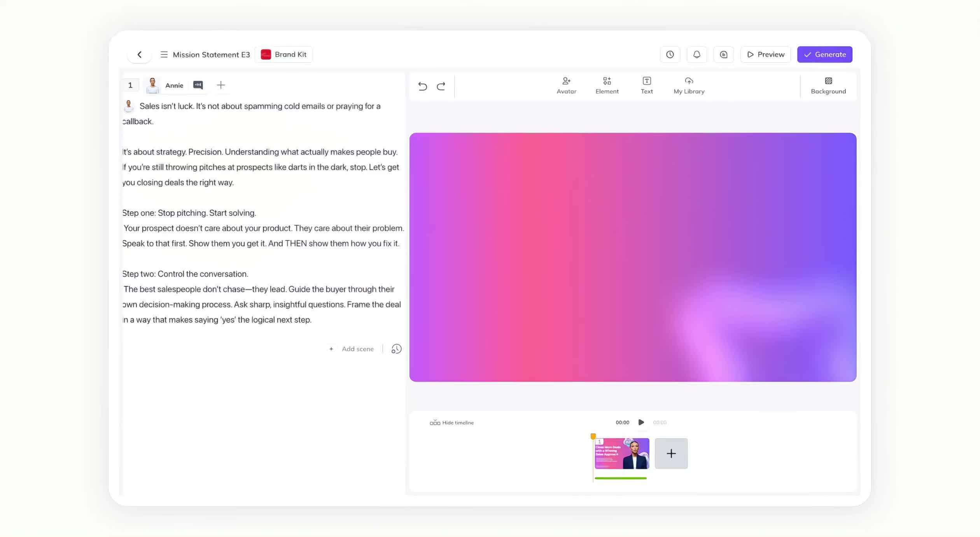Open the Text tool

click(x=647, y=85)
